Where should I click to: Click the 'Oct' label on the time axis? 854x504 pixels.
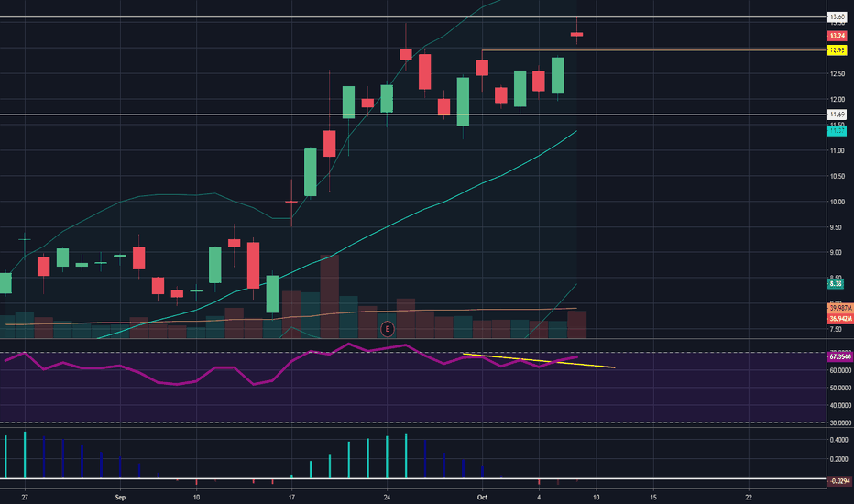click(482, 497)
